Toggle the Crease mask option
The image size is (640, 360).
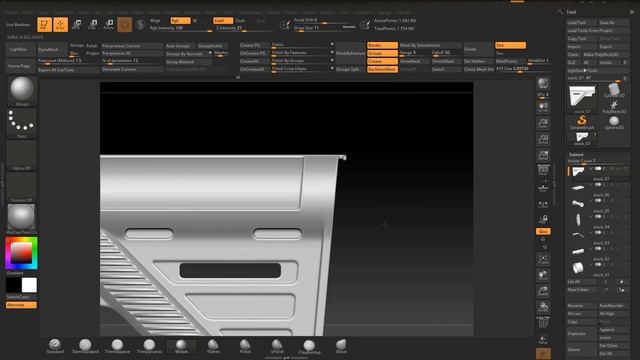[382, 61]
